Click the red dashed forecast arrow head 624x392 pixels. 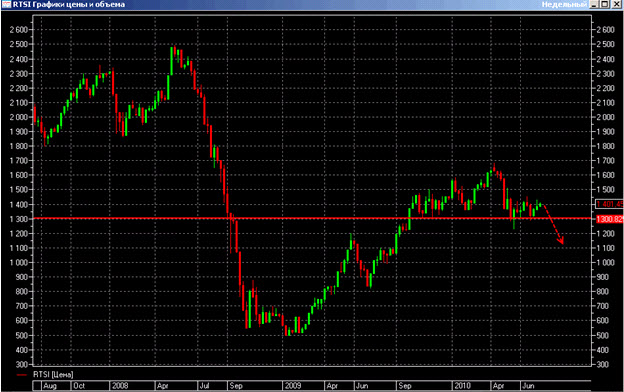(x=561, y=240)
